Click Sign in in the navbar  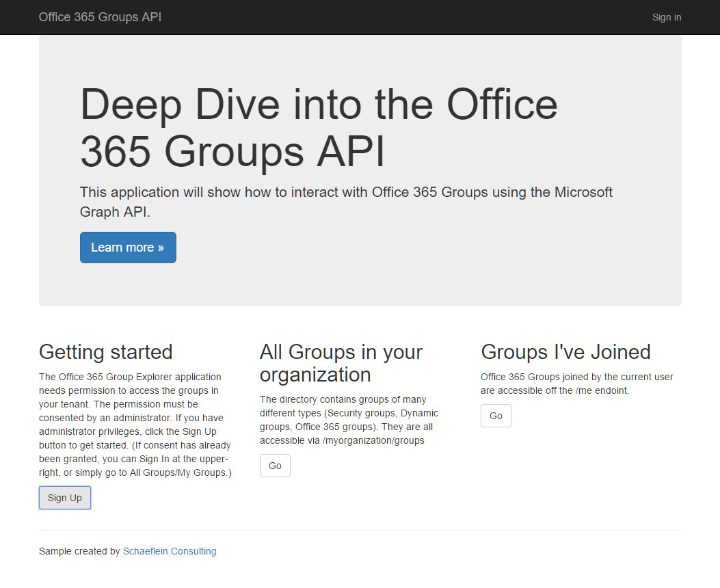pyautogui.click(x=666, y=17)
